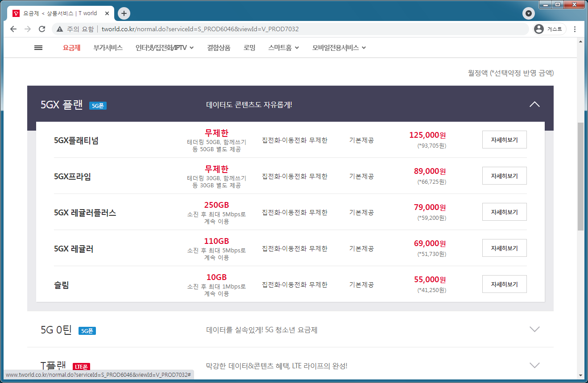588x383 pixels.
Task: Click the 250GB data amount
Action: [216, 205]
